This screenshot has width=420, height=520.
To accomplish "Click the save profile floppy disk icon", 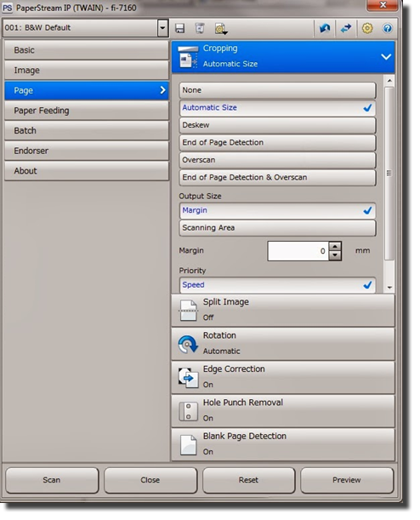I will click(x=180, y=28).
